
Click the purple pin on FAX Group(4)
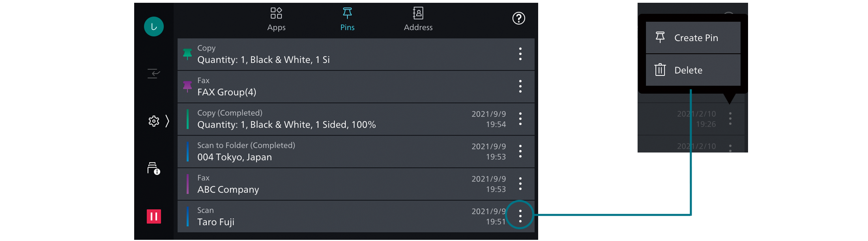point(187,87)
